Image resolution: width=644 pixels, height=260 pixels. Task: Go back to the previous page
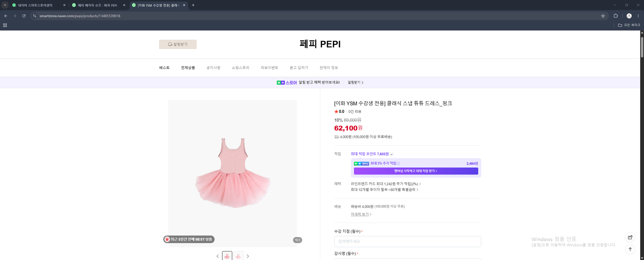click(x=6, y=16)
